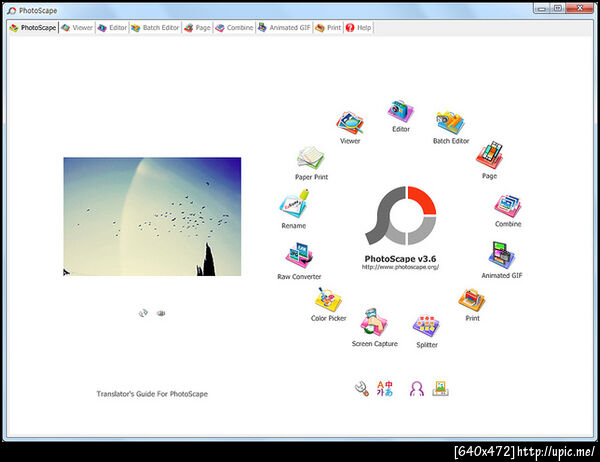Click the refresh photo icon below the picture

[x=143, y=313]
